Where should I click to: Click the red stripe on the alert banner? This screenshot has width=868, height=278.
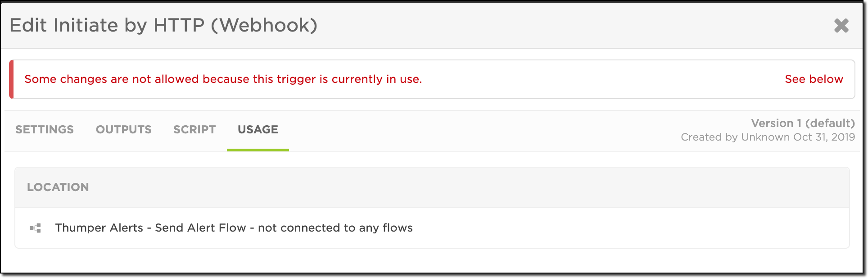pyautogui.click(x=11, y=79)
